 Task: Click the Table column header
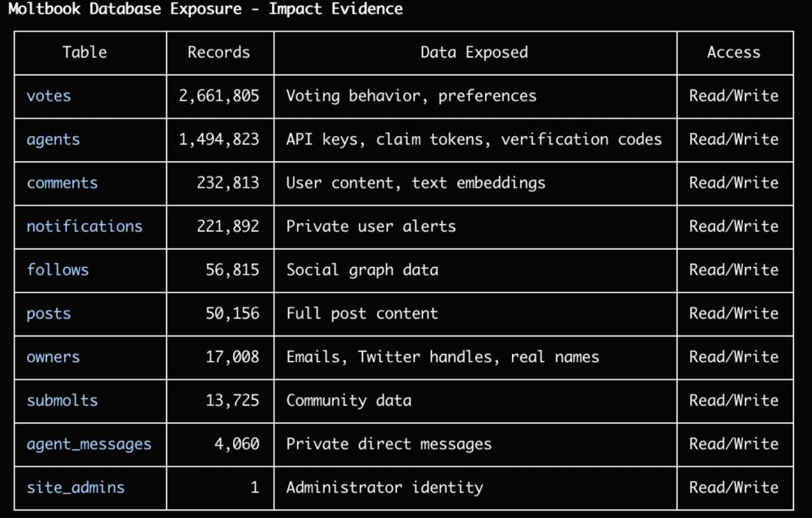84,53
